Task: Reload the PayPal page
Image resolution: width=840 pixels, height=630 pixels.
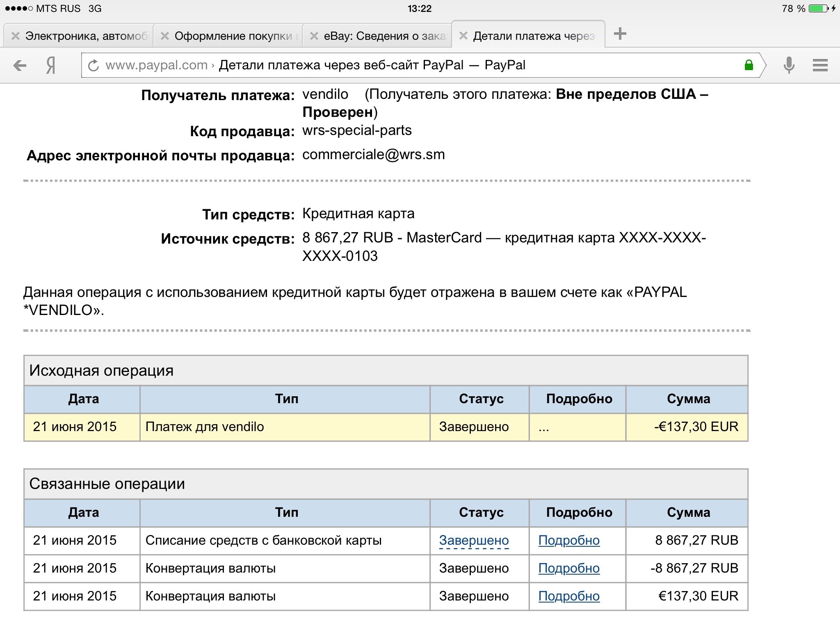Action: [94, 65]
